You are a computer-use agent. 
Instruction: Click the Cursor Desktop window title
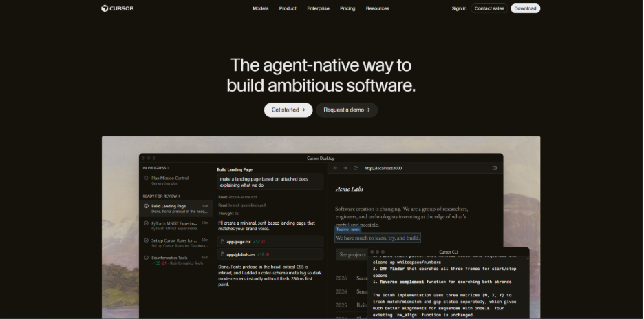[321, 158]
